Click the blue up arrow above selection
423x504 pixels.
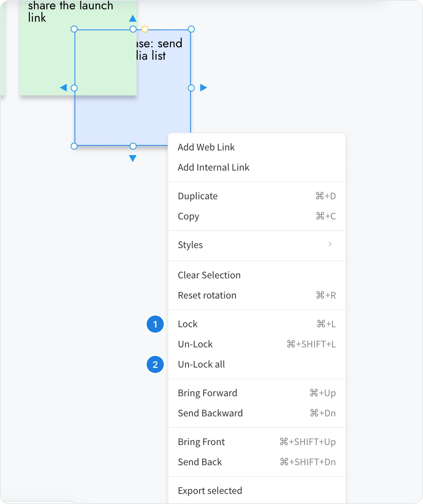pyautogui.click(x=133, y=18)
